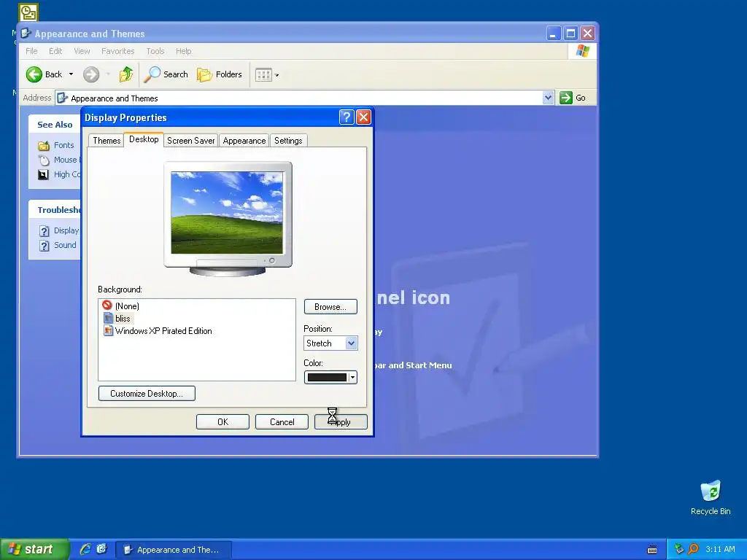
Task: Select the Desktop tab
Action: click(144, 139)
